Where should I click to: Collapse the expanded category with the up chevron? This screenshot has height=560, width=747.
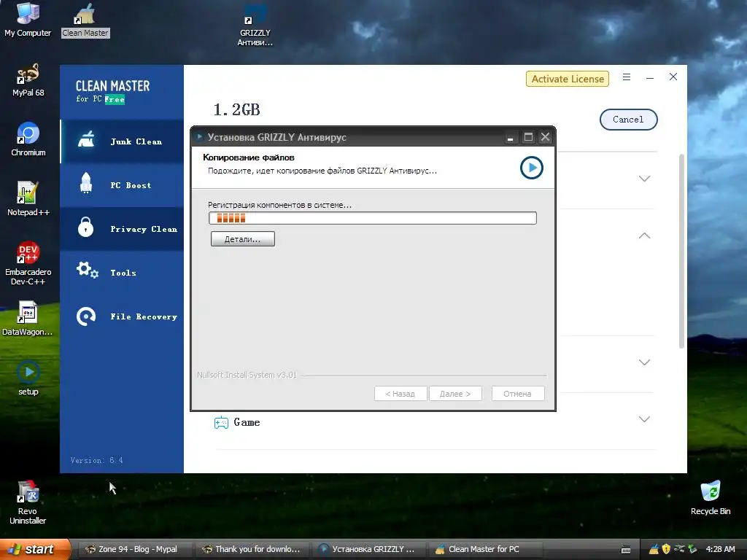[644, 236]
